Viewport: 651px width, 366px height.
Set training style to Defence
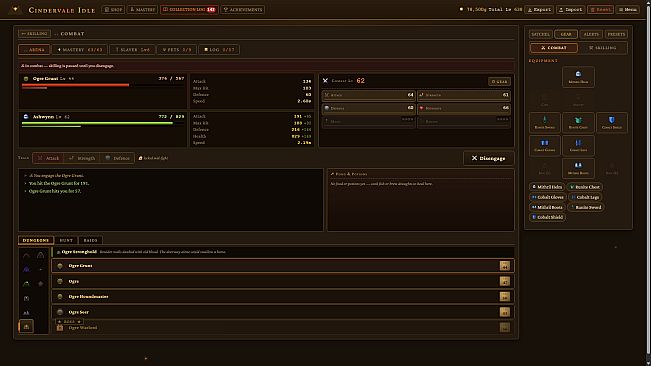(117, 158)
